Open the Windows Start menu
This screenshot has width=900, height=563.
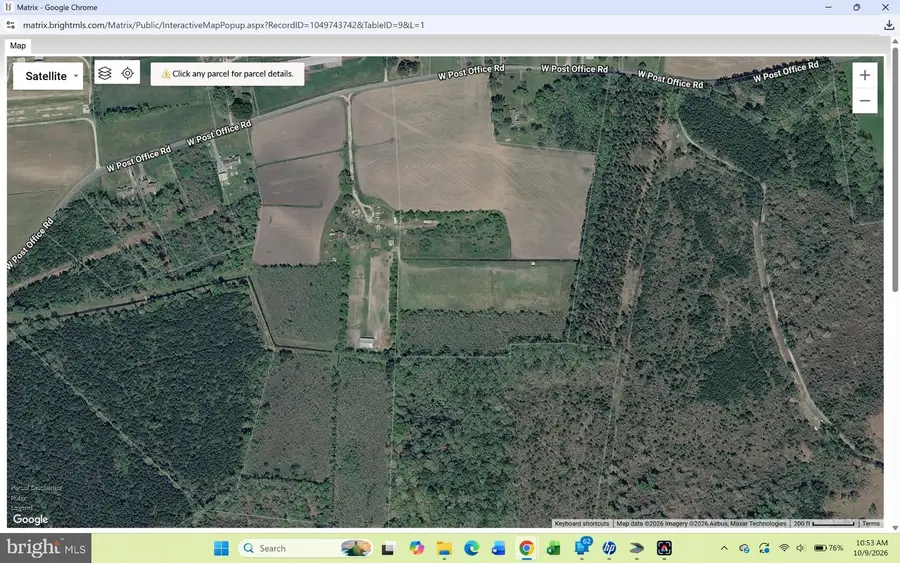(221, 548)
